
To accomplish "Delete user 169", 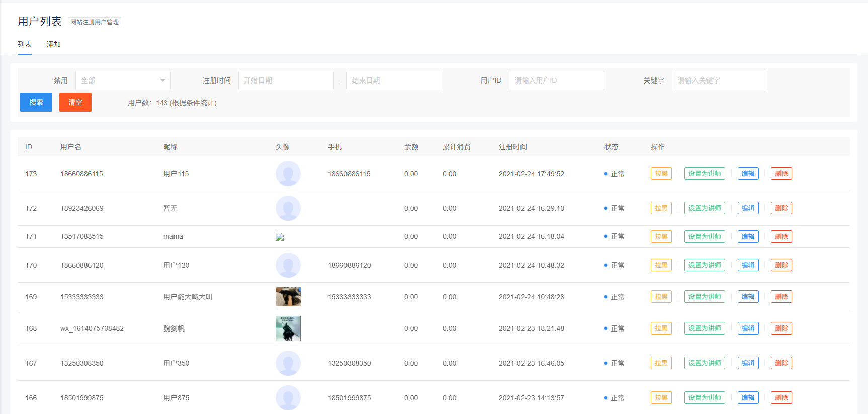I will [x=782, y=297].
